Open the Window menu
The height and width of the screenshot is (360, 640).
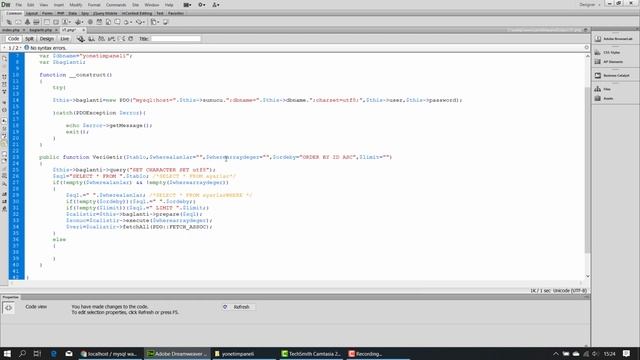[152, 5]
